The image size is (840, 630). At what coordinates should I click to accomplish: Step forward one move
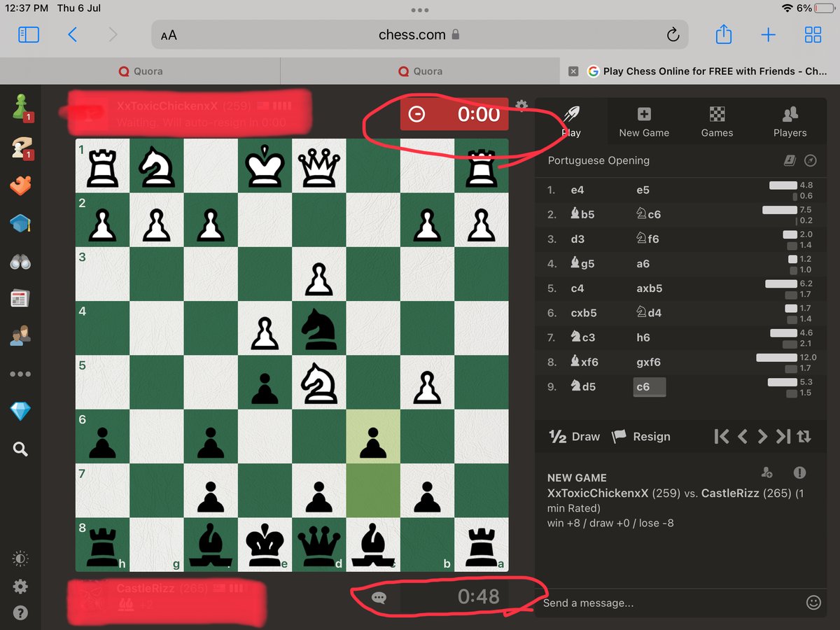(x=763, y=437)
